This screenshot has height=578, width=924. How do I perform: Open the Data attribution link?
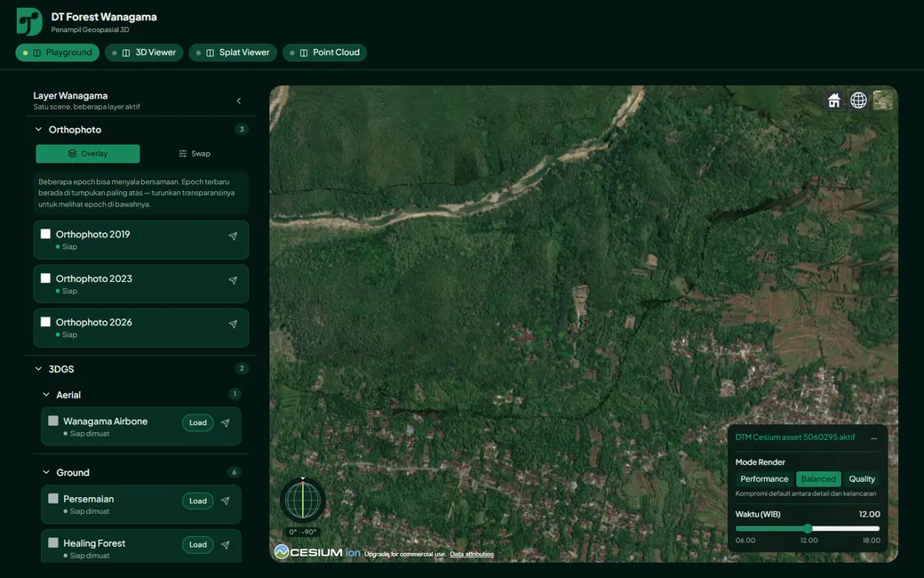click(472, 554)
